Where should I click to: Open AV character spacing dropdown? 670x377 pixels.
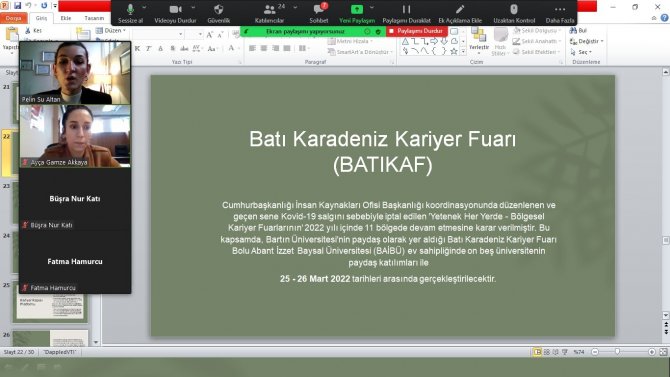pos(197,49)
